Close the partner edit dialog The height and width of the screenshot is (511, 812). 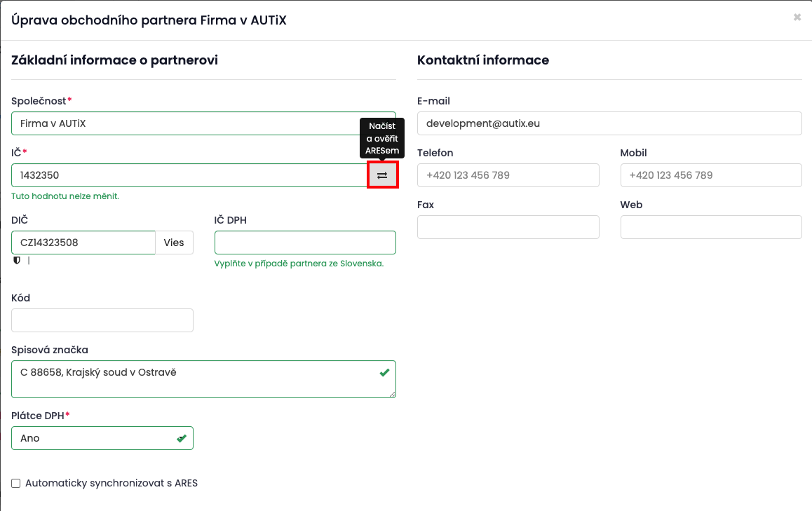click(797, 18)
